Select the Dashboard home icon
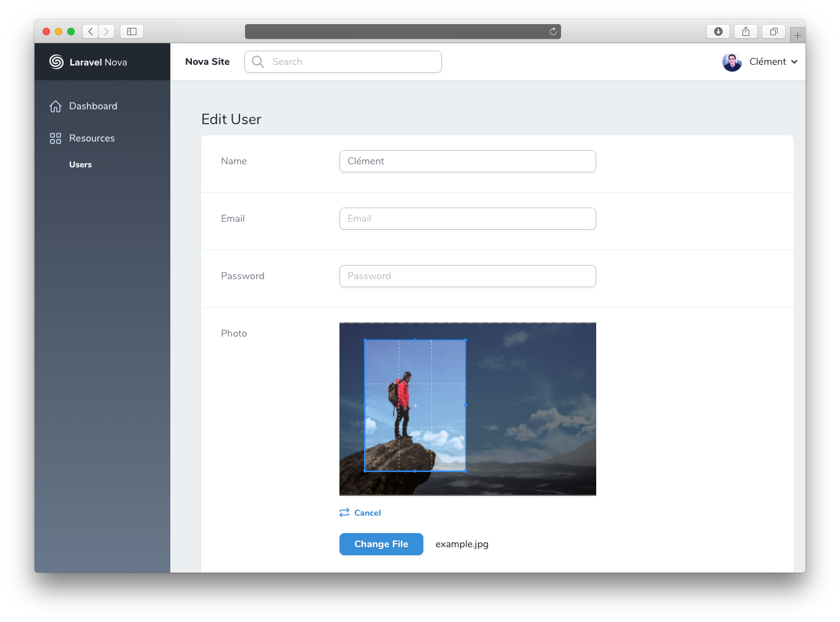 [x=55, y=106]
